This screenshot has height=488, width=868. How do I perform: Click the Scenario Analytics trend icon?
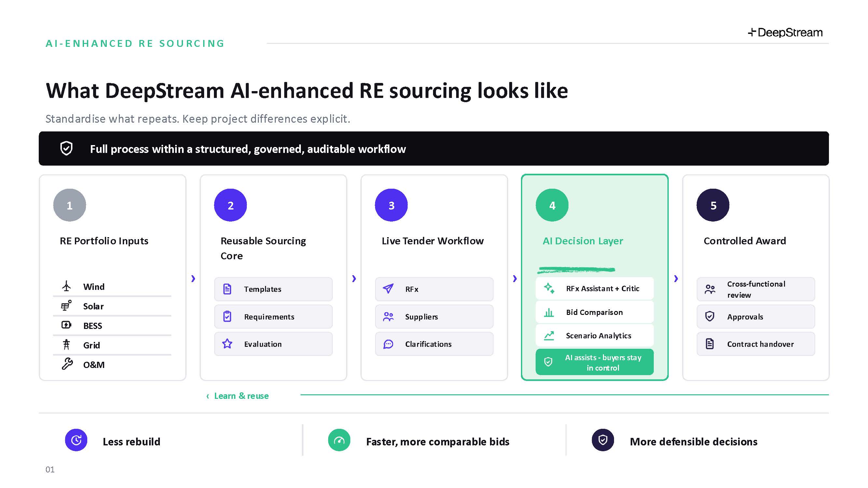pyautogui.click(x=549, y=335)
